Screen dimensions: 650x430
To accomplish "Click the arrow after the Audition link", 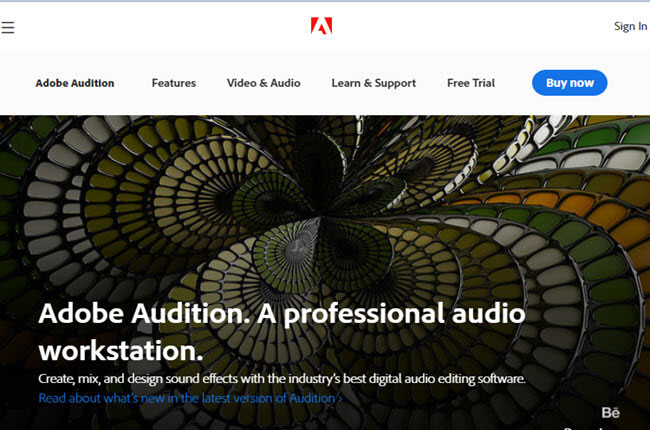I will pyautogui.click(x=340, y=398).
